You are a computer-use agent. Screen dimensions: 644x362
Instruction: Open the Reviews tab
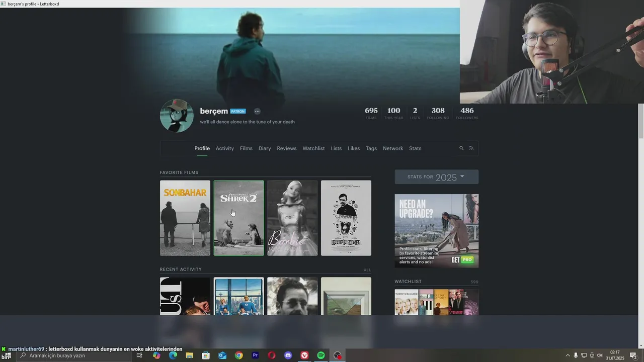point(287,148)
